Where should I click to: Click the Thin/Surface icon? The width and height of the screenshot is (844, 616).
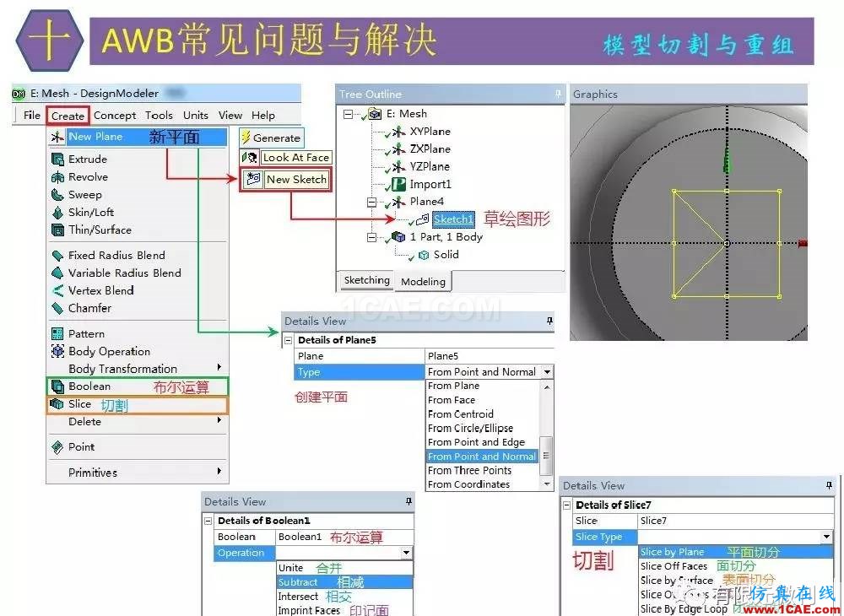pos(57,230)
